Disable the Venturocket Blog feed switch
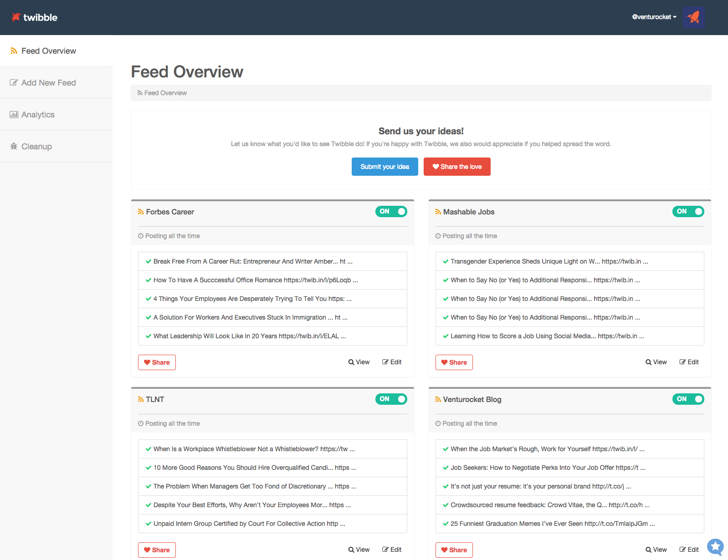The height and width of the screenshot is (560, 728). coord(688,399)
